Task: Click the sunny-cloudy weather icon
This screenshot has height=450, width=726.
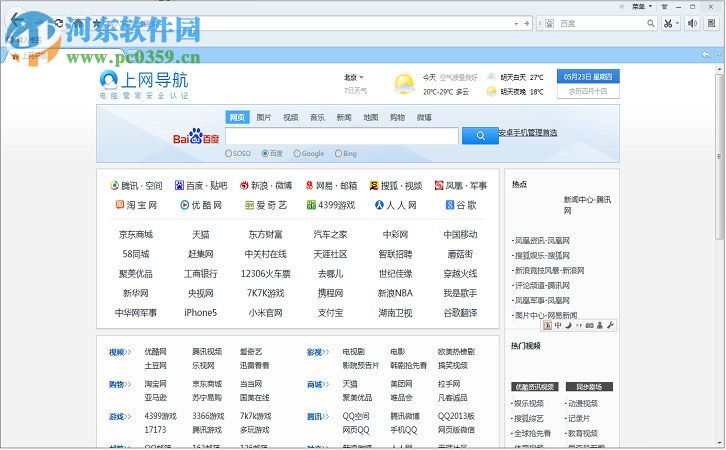Action: pyautogui.click(x=404, y=83)
